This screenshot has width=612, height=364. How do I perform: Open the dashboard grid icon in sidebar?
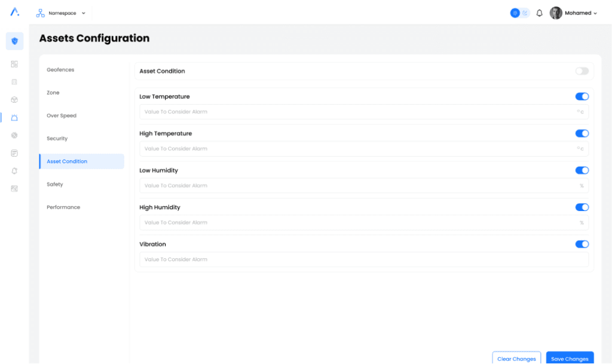click(14, 64)
